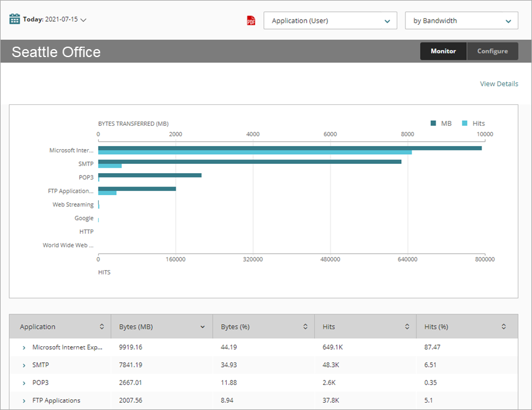This screenshot has width=532, height=410.
Task: Sort the Hits (%) column arrows
Action: [504, 327]
